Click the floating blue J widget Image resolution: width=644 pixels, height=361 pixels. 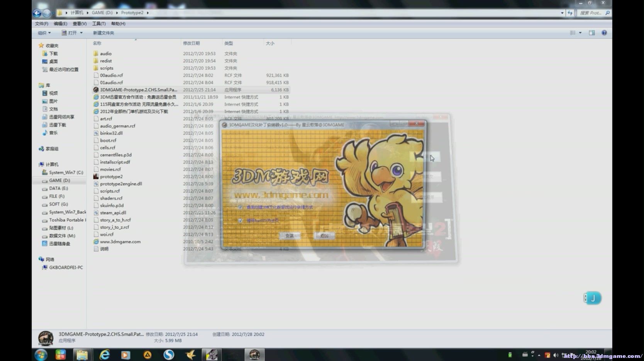pyautogui.click(x=593, y=298)
